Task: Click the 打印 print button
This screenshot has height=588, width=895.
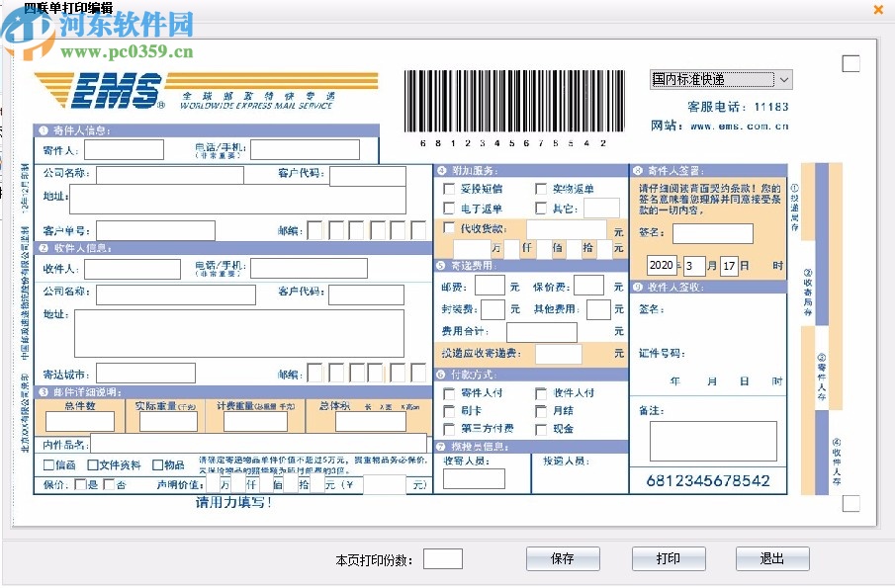Action: click(668, 558)
